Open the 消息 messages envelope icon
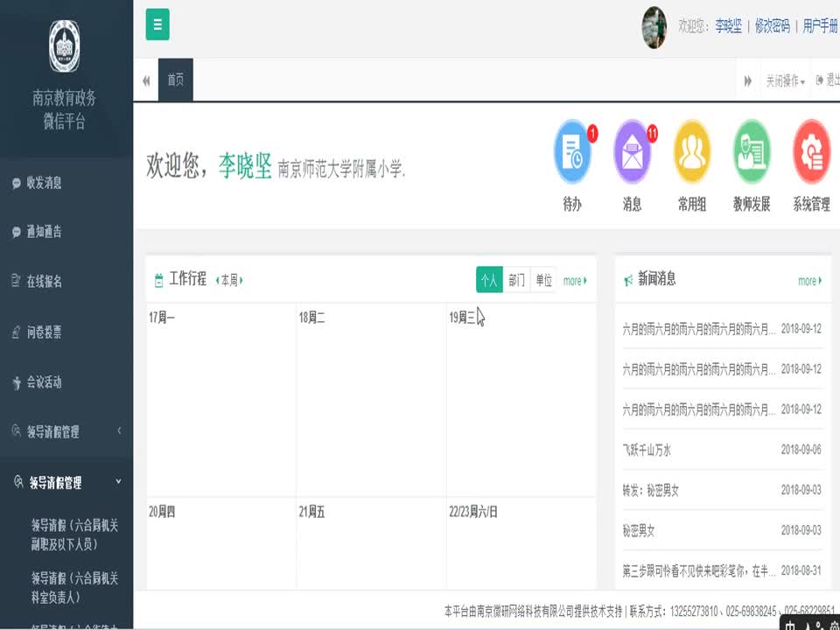840x630 pixels. (x=632, y=152)
